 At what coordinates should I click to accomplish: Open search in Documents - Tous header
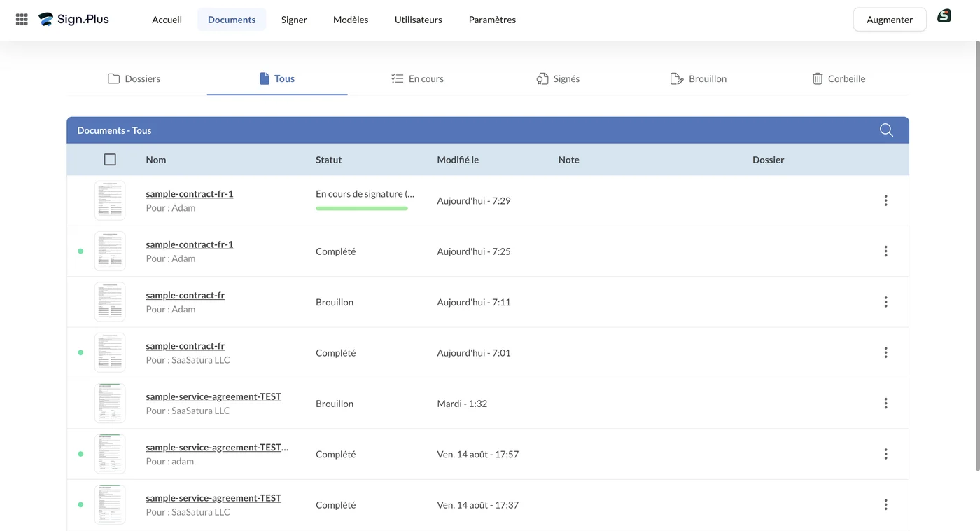point(886,130)
